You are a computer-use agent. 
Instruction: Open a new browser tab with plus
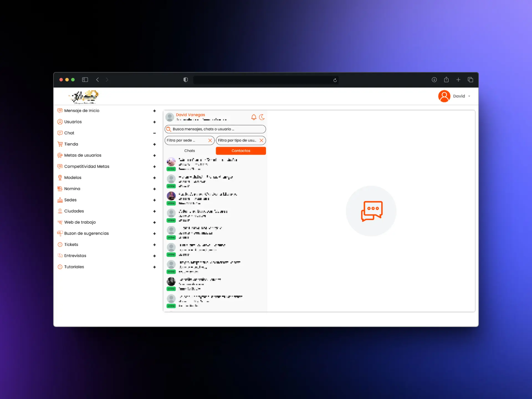tap(458, 80)
